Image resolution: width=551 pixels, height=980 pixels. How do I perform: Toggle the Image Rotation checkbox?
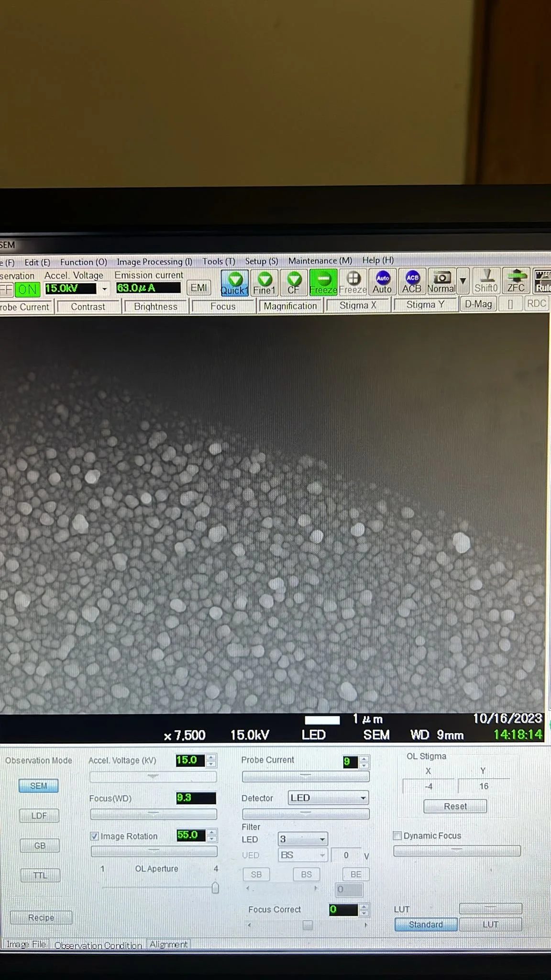95,836
